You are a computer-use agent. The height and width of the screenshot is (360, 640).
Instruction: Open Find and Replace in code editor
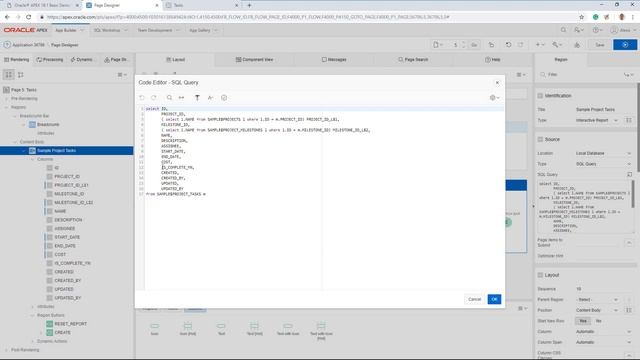click(182, 98)
